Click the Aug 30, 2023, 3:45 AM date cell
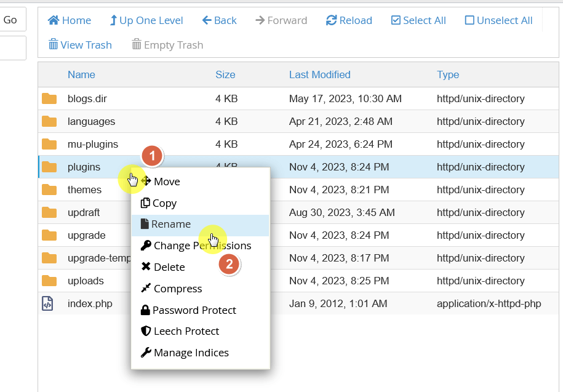This screenshot has height=392, width=563. click(x=342, y=212)
